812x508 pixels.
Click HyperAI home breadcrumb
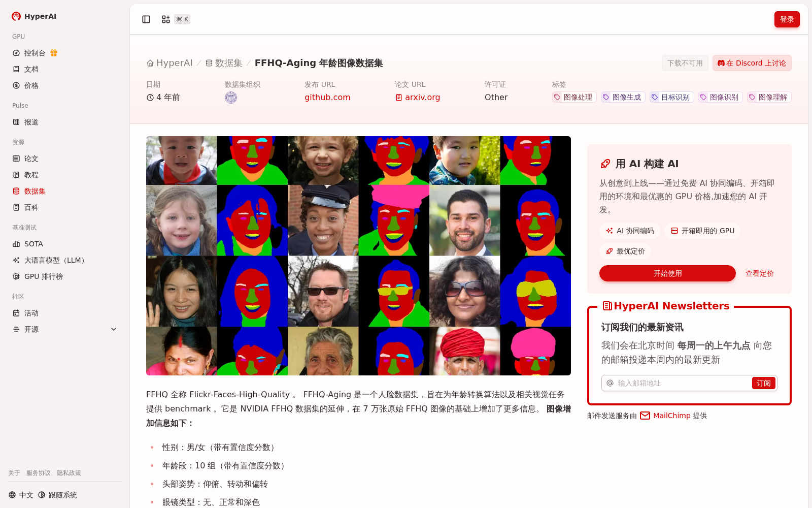pyautogui.click(x=170, y=63)
